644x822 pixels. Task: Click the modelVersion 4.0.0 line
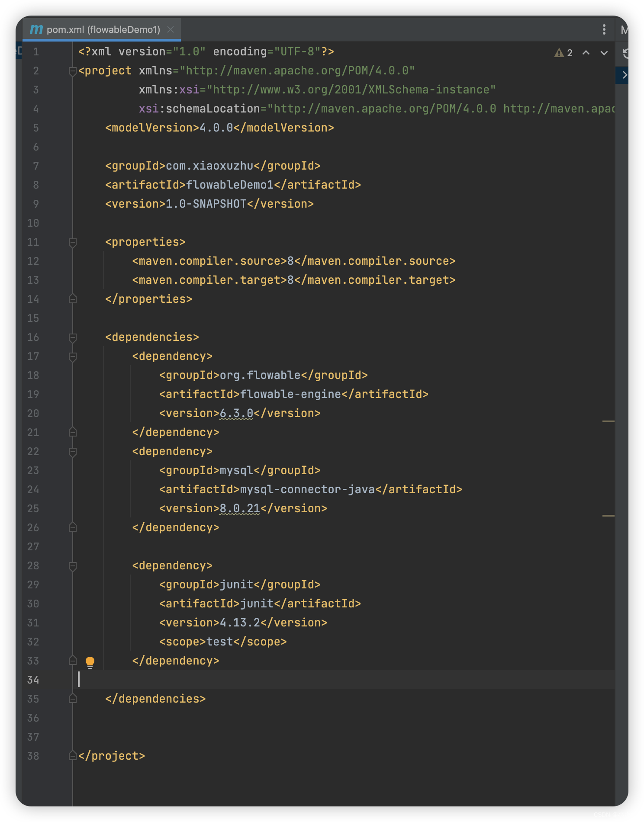(219, 128)
